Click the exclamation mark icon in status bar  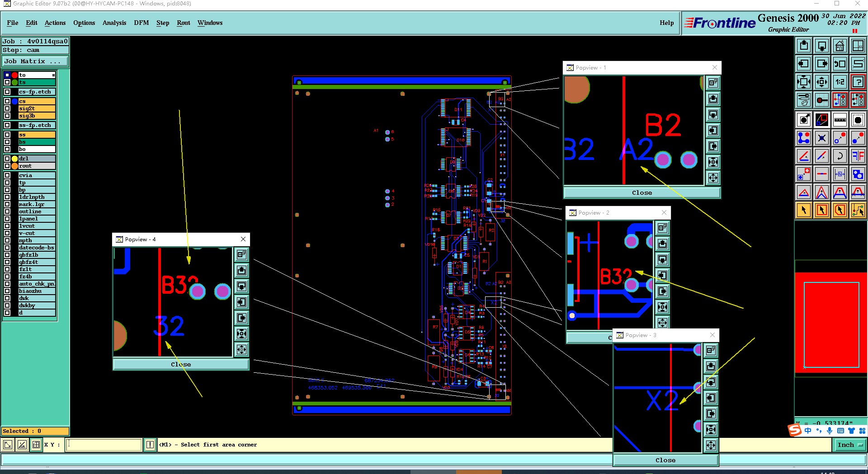coord(150,445)
